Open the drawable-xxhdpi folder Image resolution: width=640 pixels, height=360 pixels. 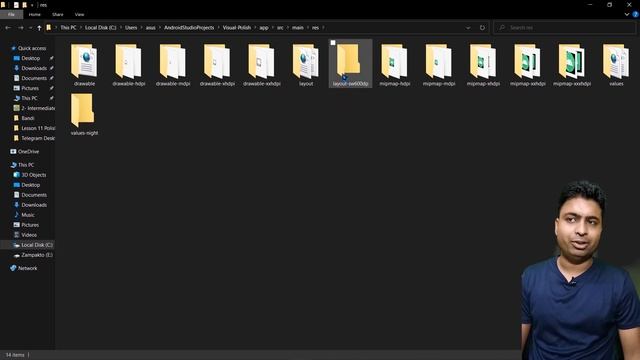[x=262, y=65]
